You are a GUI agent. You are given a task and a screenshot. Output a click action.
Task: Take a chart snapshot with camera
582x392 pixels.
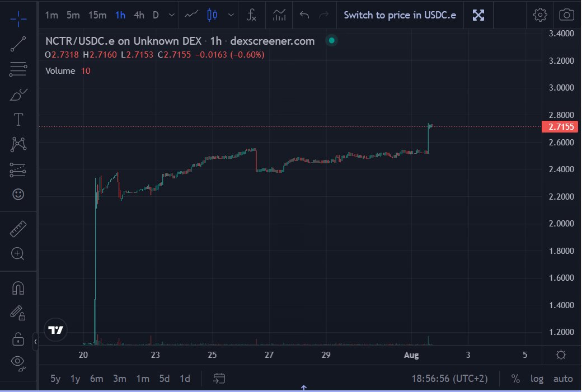pyautogui.click(x=566, y=15)
